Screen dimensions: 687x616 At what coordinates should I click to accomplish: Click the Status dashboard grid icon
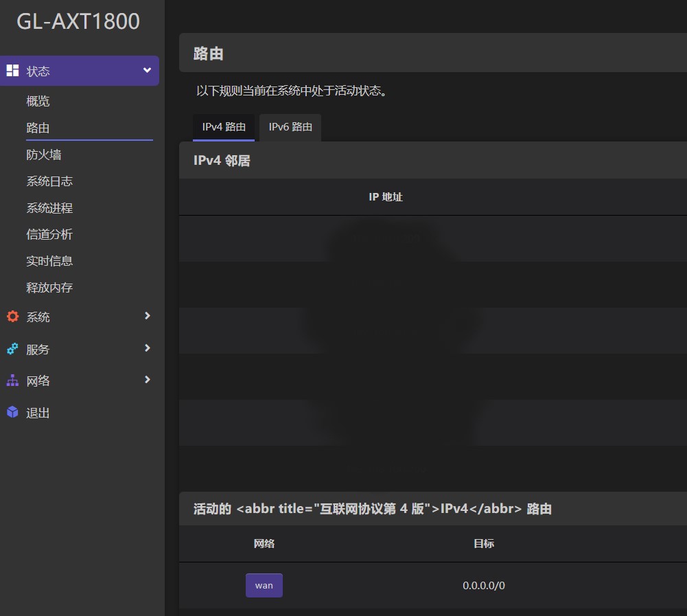12,71
